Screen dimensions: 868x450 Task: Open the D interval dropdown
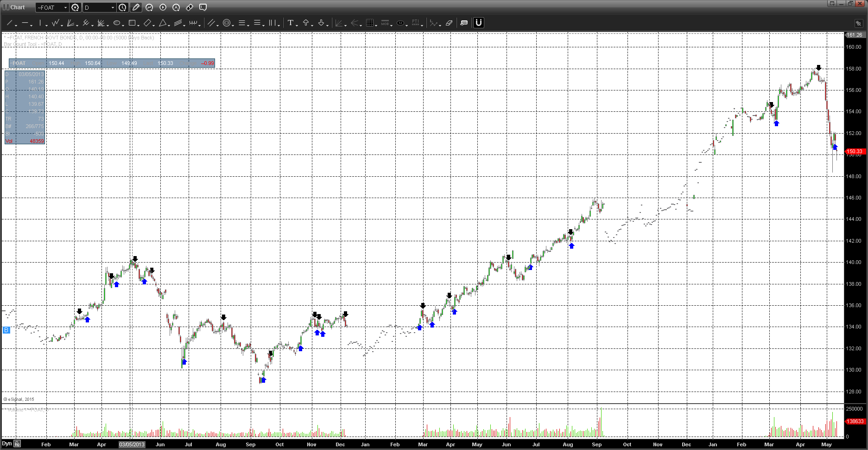pyautogui.click(x=113, y=7)
